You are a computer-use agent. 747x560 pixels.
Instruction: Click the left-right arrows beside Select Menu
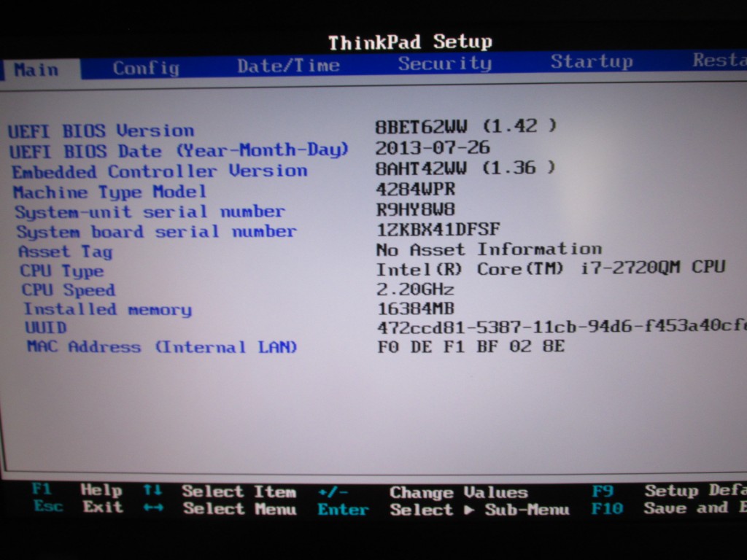153,507
